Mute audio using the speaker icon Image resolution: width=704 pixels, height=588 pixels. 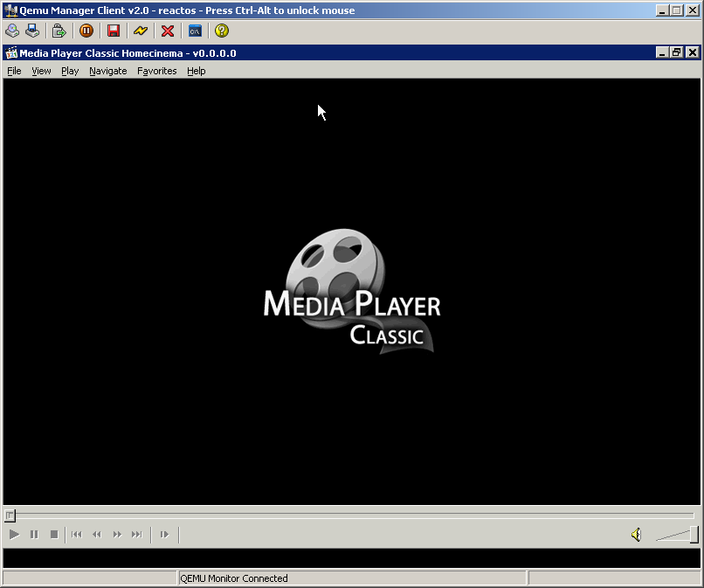pos(637,534)
